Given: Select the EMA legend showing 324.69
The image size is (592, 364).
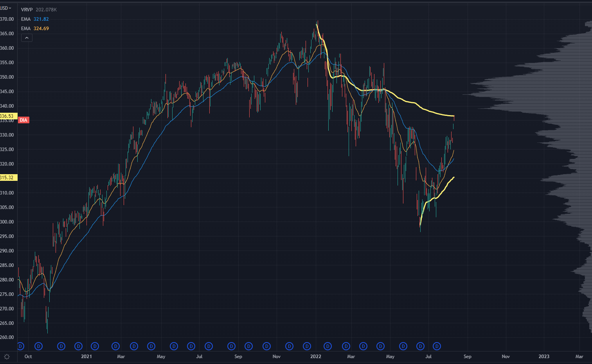Looking at the screenshot, I should [x=35, y=29].
